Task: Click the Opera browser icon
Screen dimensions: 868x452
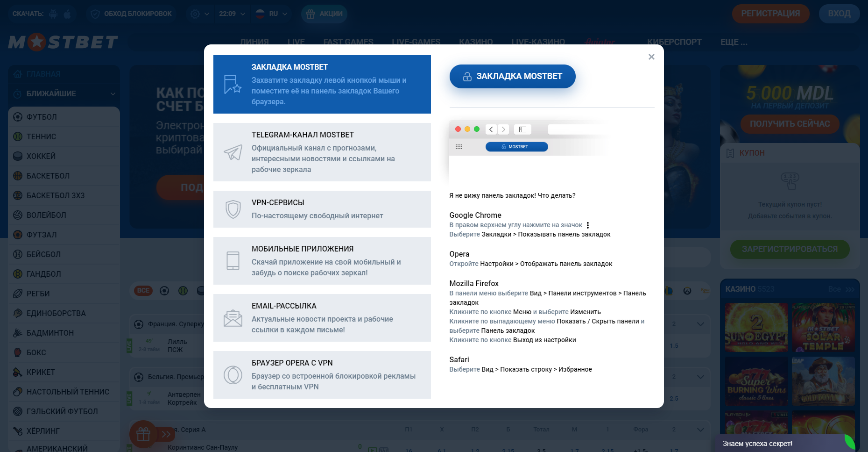Action: (x=233, y=375)
